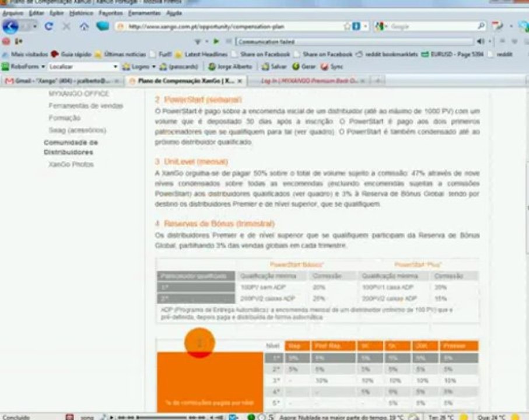Screen dimensions: 529x420
Task: Bookmark this page with the star
Action: [x=347, y=26]
